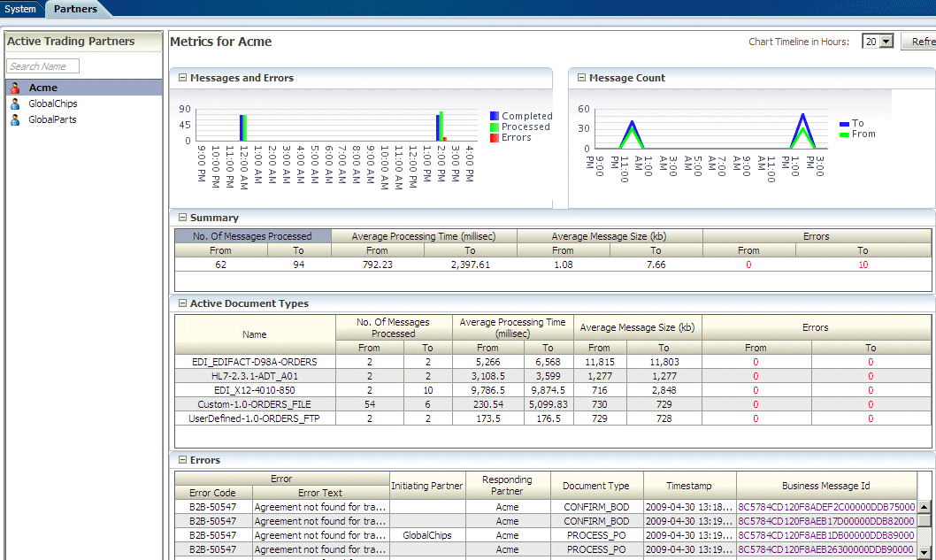Image resolution: width=936 pixels, height=560 pixels.
Task: Click the GlobalParts partner icon
Action: point(15,119)
